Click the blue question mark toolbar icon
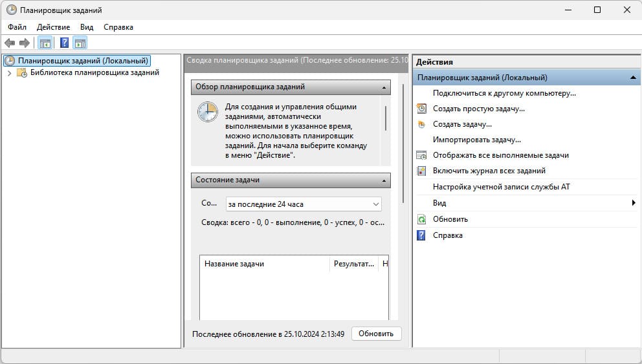642x364 pixels. tap(64, 43)
